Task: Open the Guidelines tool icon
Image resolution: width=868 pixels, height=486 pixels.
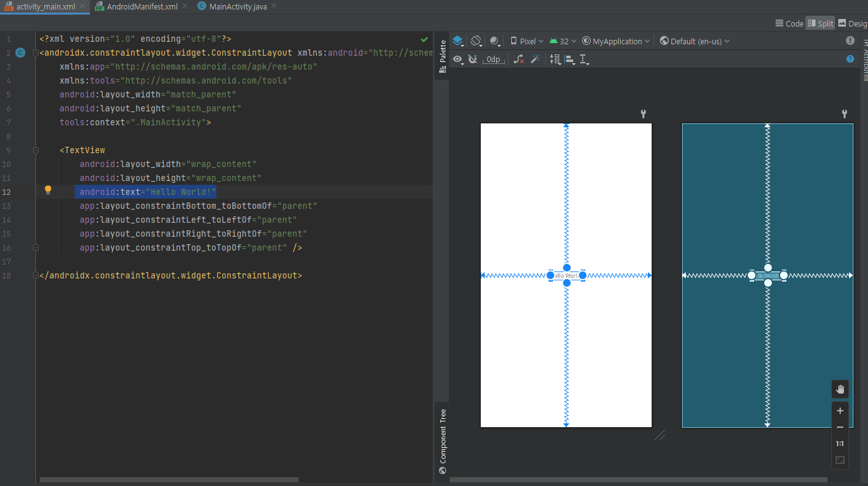Action: click(x=585, y=59)
